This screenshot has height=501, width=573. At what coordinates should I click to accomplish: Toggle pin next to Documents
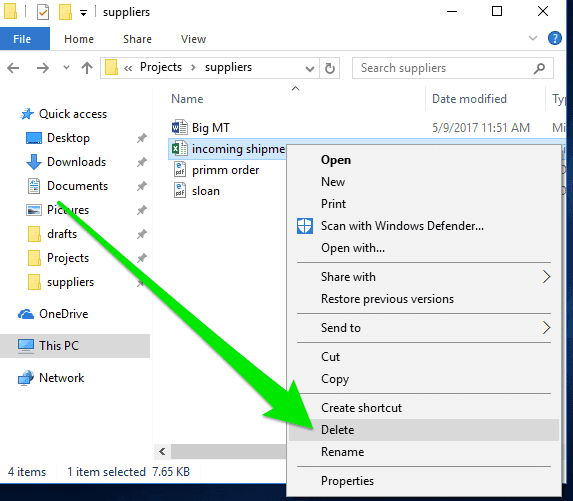141,186
